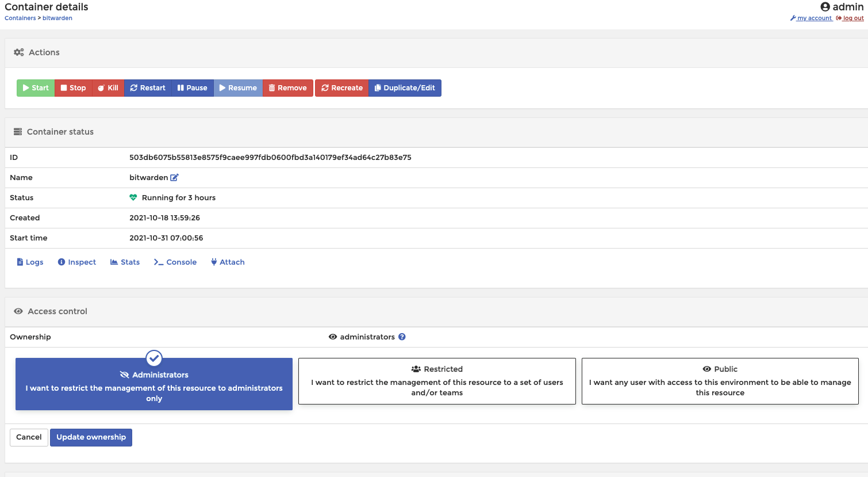Select Restricted ownership option
Screen dimensions: 868x477
tap(437, 381)
